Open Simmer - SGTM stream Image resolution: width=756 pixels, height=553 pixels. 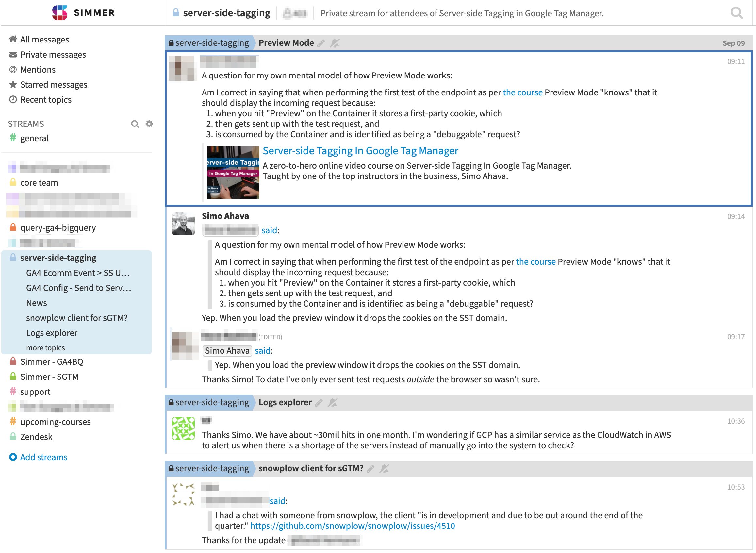click(49, 377)
